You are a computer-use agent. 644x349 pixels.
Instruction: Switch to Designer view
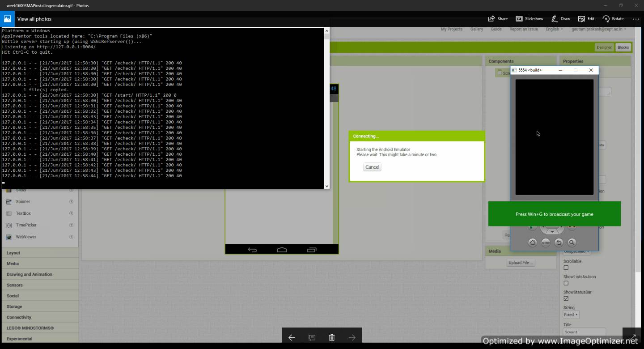604,47
